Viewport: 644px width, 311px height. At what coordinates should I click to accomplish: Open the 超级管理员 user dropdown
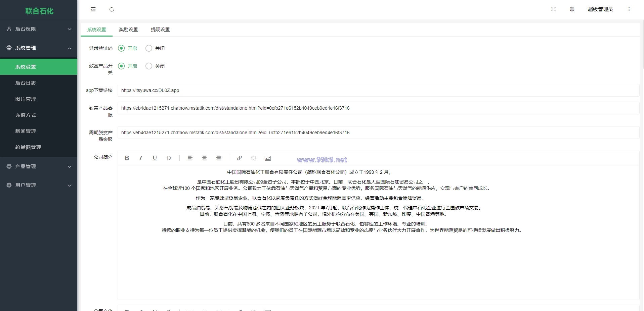[x=600, y=9]
